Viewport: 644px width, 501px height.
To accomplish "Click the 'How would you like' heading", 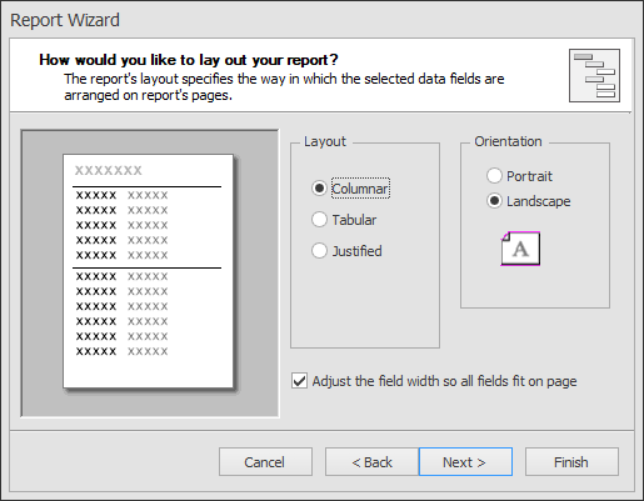I will (189, 60).
